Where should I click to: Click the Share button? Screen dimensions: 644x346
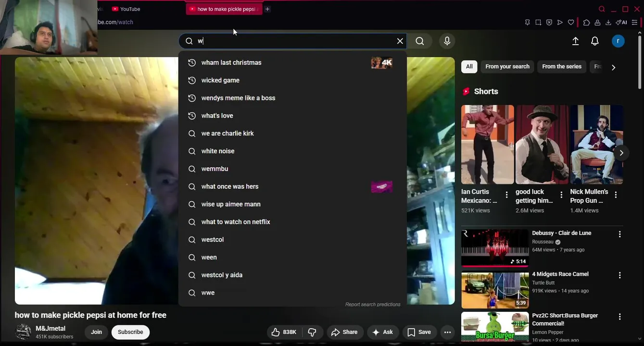coord(344,332)
